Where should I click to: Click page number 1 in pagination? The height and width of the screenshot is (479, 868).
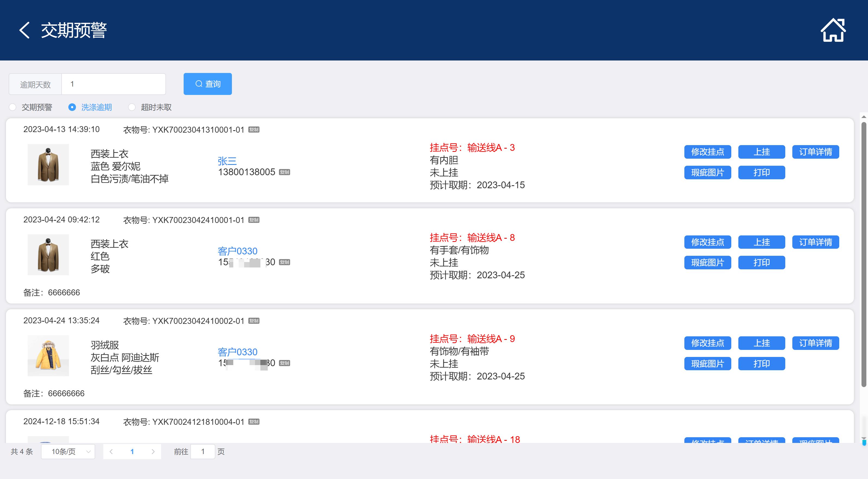[132, 451]
